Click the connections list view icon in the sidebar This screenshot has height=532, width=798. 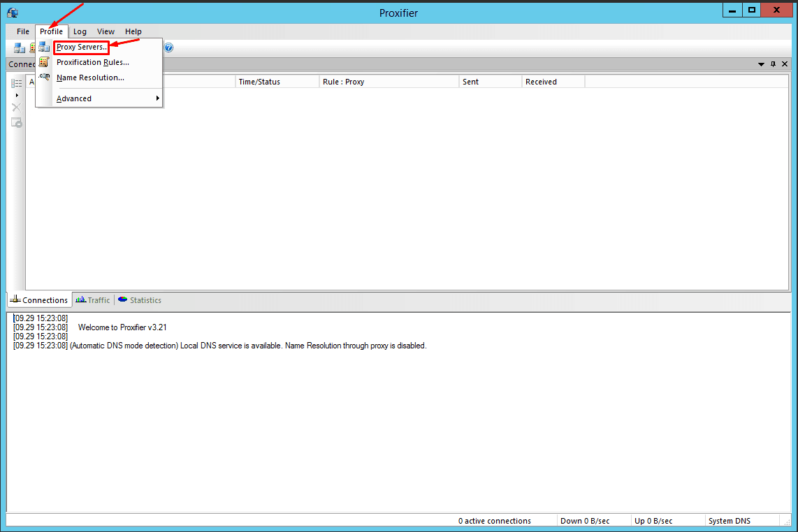tap(16, 83)
